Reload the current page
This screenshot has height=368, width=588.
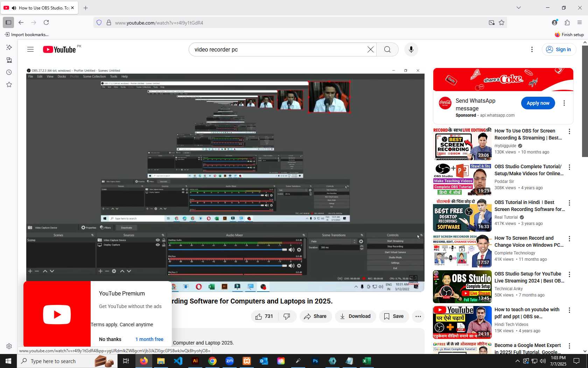pos(46,22)
